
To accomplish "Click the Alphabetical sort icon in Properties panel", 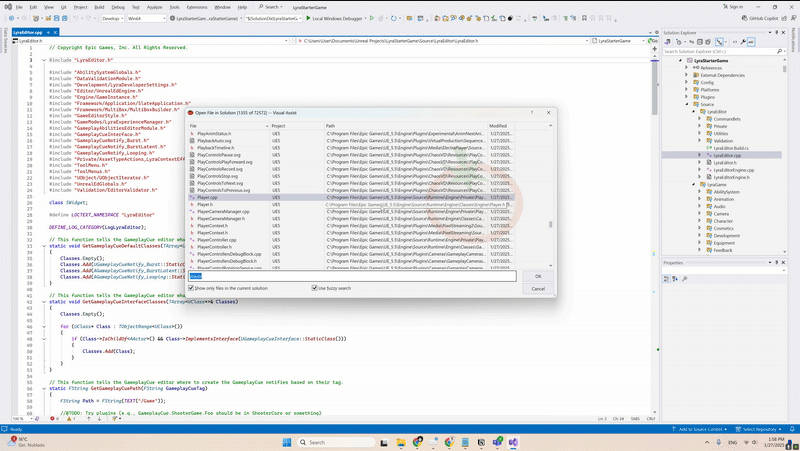I will [x=675, y=279].
